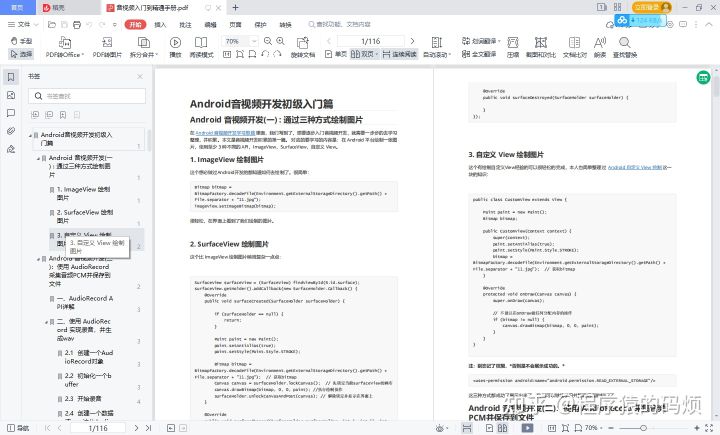Collapse Android 音视频开发(一) bookmark node

point(39,158)
